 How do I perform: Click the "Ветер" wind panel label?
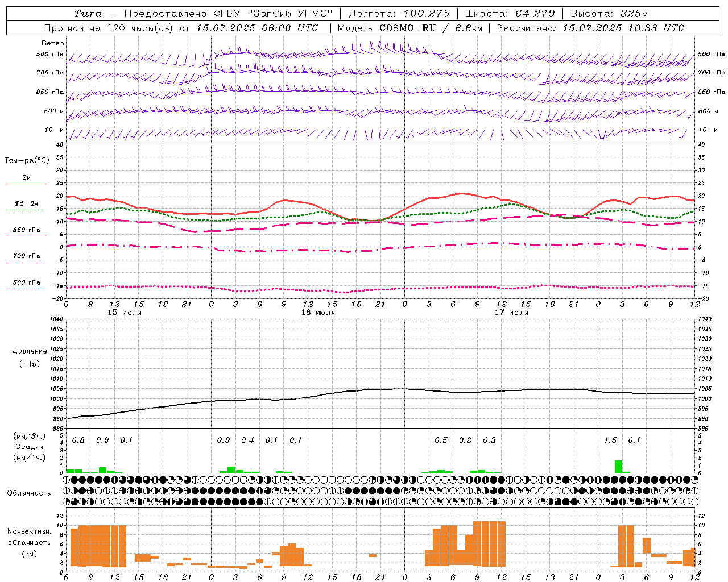pos(53,43)
